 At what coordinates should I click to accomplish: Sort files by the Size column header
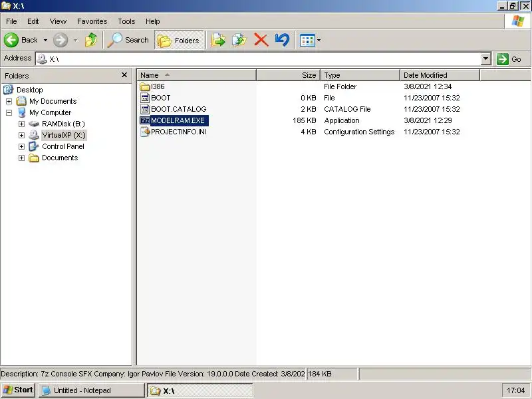[x=289, y=75]
